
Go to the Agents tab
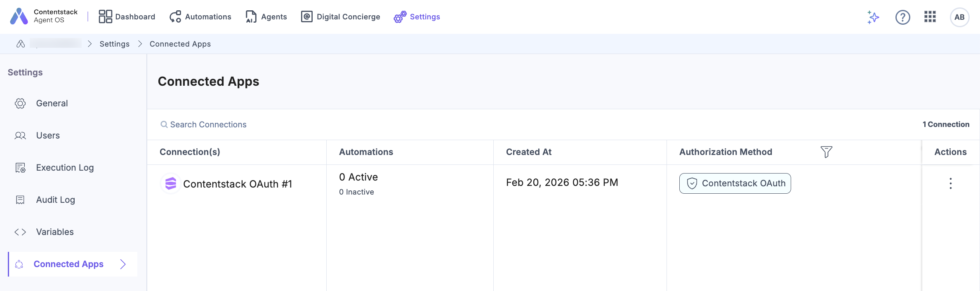pyautogui.click(x=266, y=17)
